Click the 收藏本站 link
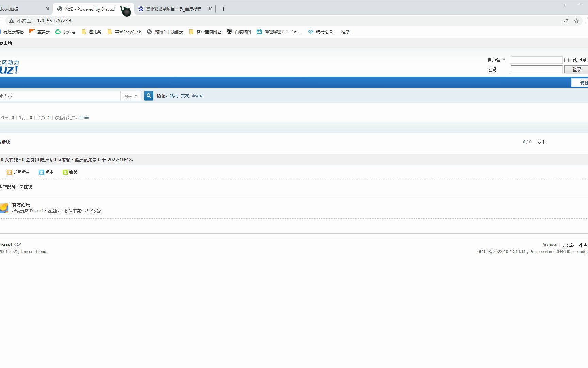Image resolution: width=588 pixels, height=368 pixels. [x=6, y=43]
